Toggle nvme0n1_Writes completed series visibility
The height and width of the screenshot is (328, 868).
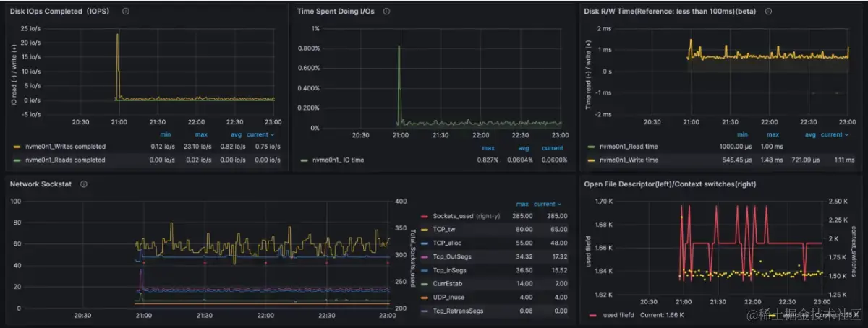64,147
